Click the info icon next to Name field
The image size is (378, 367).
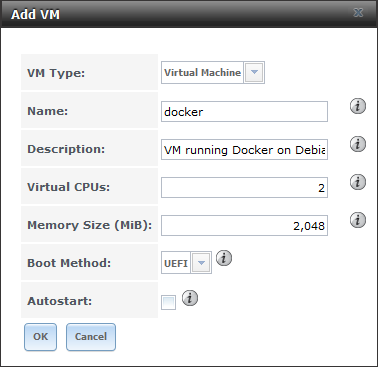point(358,106)
